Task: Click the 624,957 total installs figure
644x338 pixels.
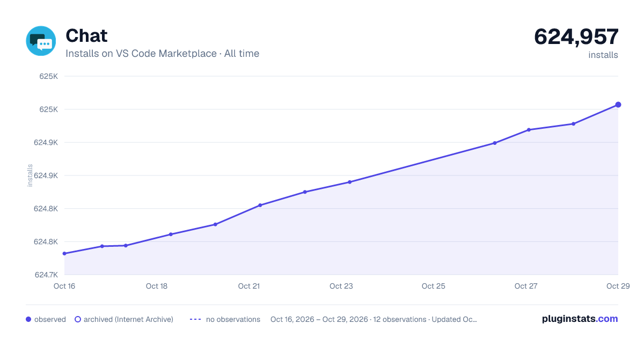Action: tap(576, 36)
